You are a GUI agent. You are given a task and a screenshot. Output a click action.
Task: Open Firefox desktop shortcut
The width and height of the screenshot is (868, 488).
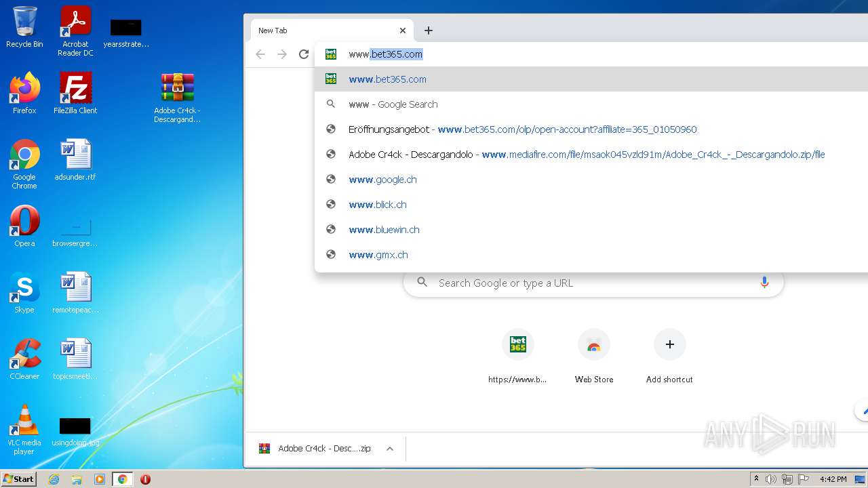pos(24,94)
